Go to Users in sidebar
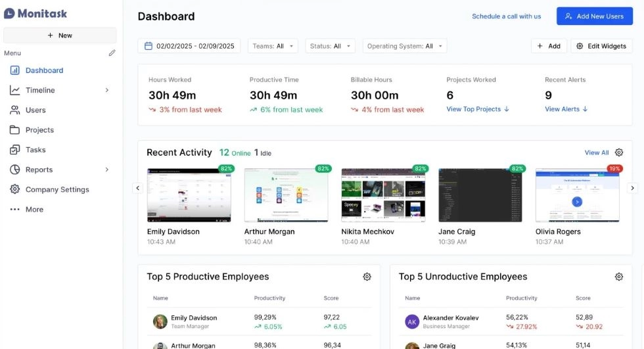This screenshot has width=644, height=349. (35, 110)
